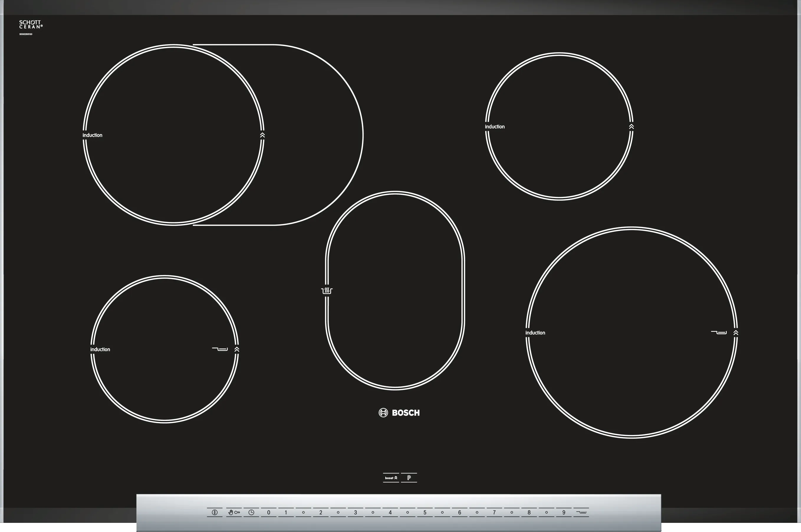Set heat level to 2
This screenshot has width=801, height=532.
click(320, 512)
